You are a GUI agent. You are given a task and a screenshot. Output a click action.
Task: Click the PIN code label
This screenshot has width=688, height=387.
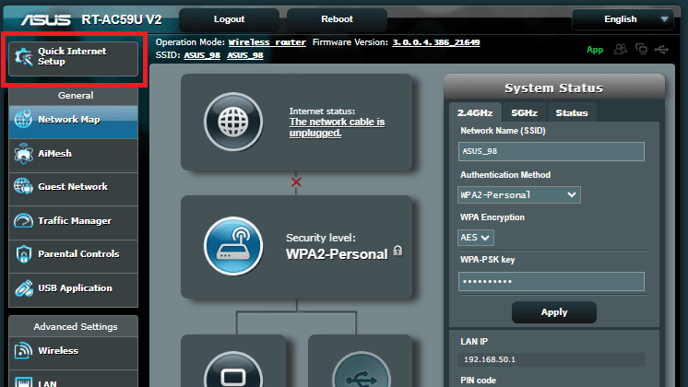pyautogui.click(x=478, y=380)
